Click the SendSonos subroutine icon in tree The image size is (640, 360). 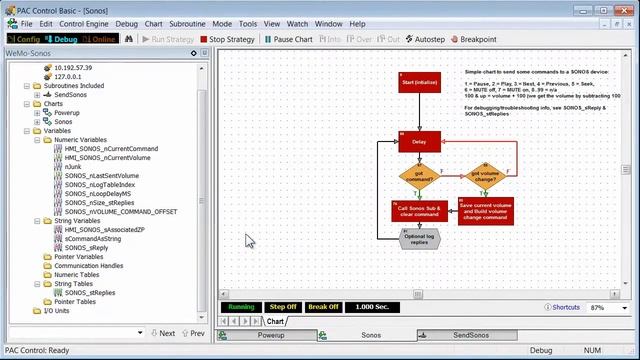click(48, 95)
